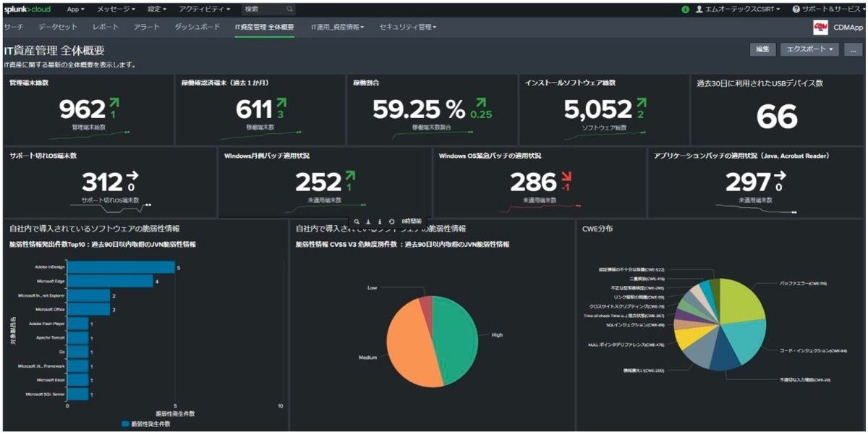
Task: Click the 252 monthly patch value
Action: point(319,182)
